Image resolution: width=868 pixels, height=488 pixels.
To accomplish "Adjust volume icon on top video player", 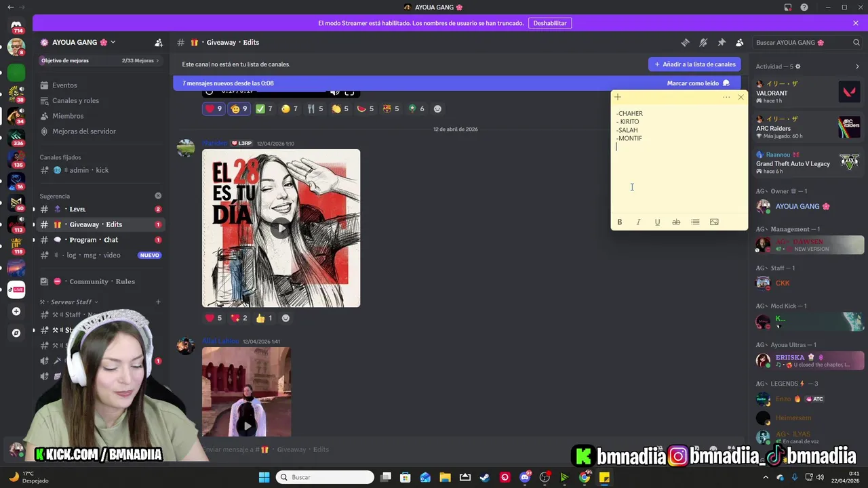I will pyautogui.click(x=334, y=92).
